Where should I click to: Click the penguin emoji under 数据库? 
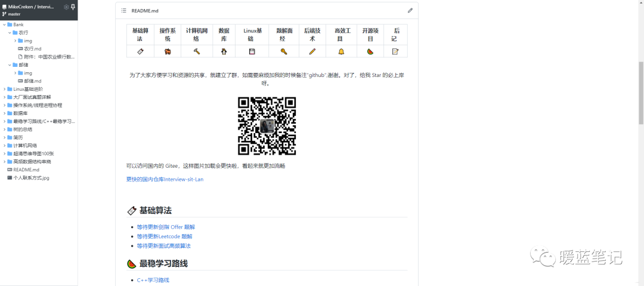[224, 51]
